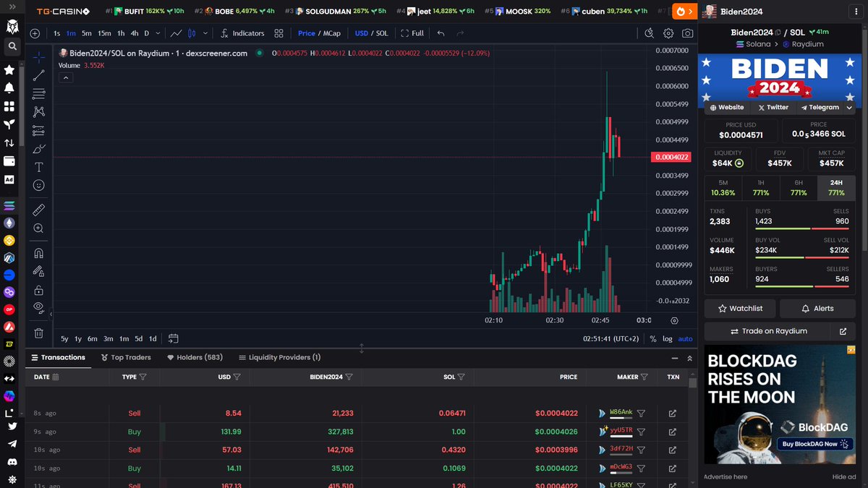
Task: Toggle stay in drawing mode
Action: point(39,272)
